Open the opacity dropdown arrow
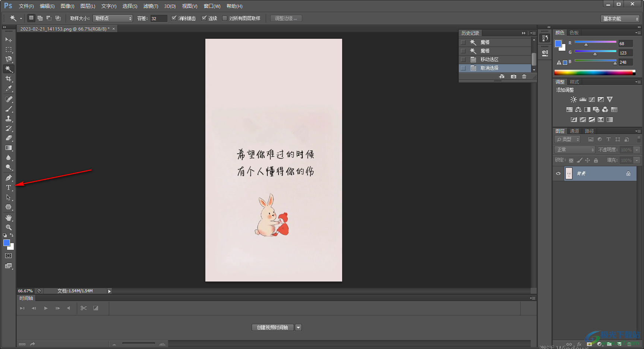 (637, 150)
